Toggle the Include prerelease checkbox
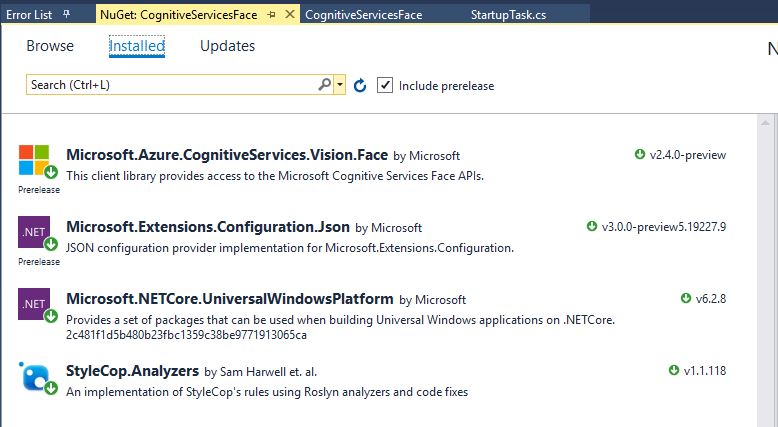This screenshot has height=427, width=778. click(385, 86)
